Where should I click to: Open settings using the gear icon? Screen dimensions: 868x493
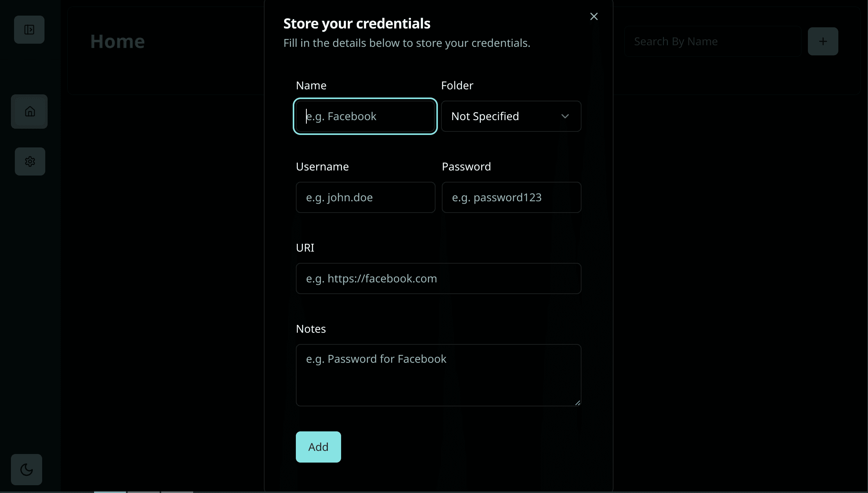pyautogui.click(x=30, y=161)
